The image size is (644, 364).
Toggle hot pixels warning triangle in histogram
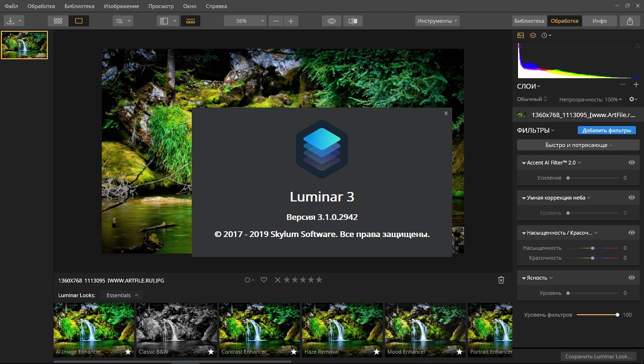click(x=636, y=45)
